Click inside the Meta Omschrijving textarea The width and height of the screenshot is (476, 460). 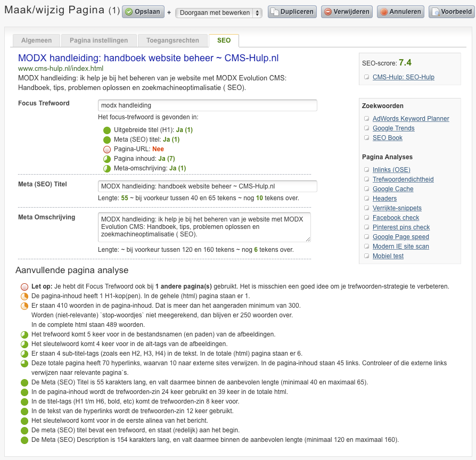[x=204, y=227]
